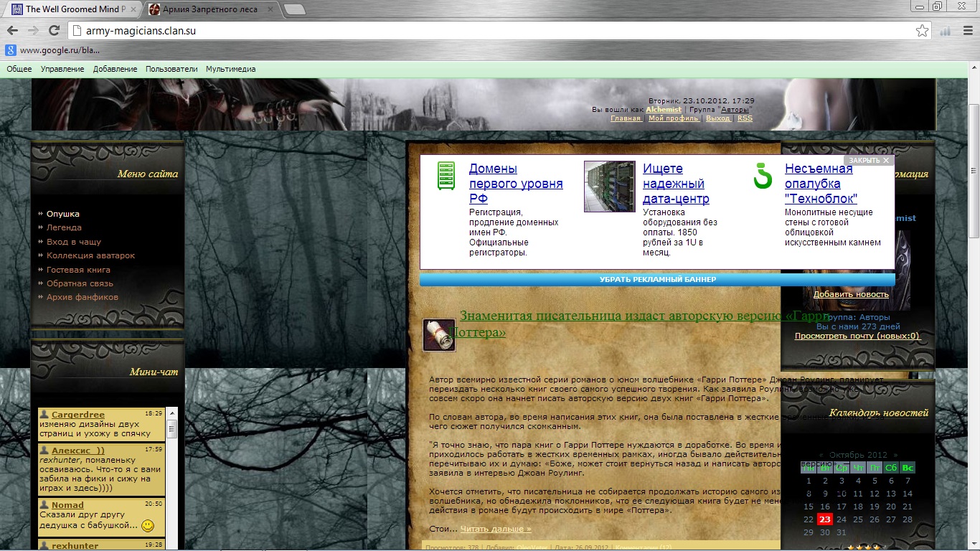Open Nomad's profile link in mini-chat
Viewport: 980px width, 551px height.
pyautogui.click(x=67, y=505)
